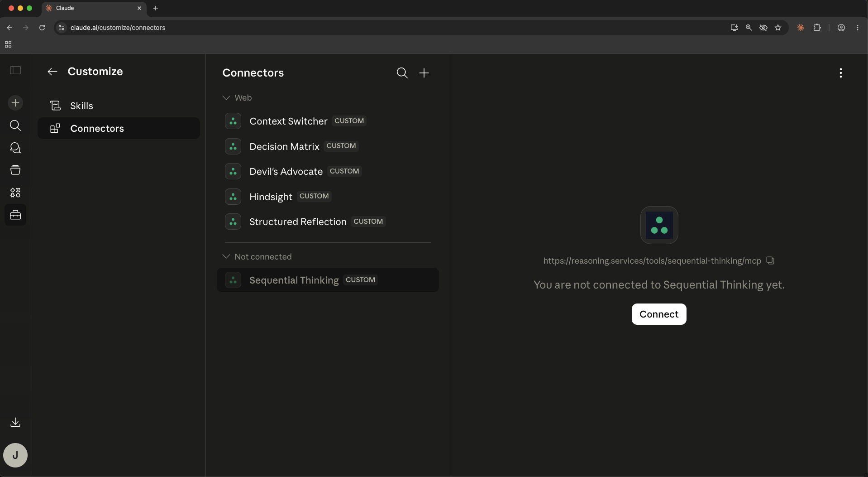Click the Decision Matrix connector icon

pyautogui.click(x=233, y=146)
